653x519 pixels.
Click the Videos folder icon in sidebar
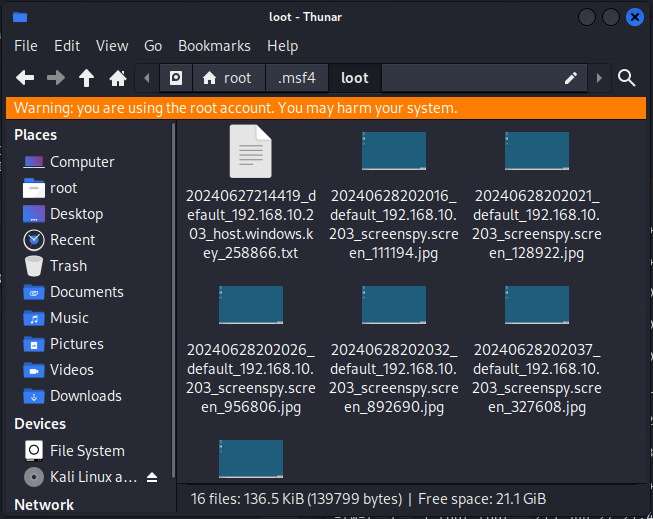point(34,370)
